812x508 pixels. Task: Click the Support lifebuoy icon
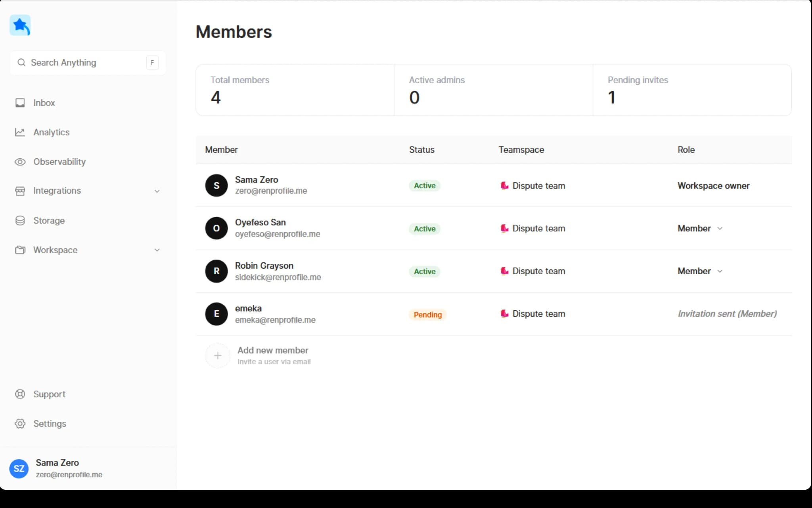click(20, 394)
